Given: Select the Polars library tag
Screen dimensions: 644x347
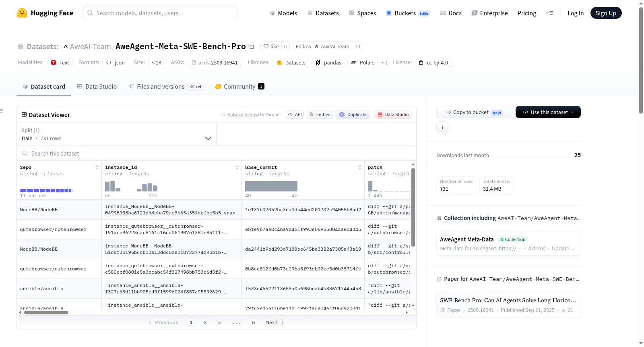Looking at the screenshot, I should point(363,62).
